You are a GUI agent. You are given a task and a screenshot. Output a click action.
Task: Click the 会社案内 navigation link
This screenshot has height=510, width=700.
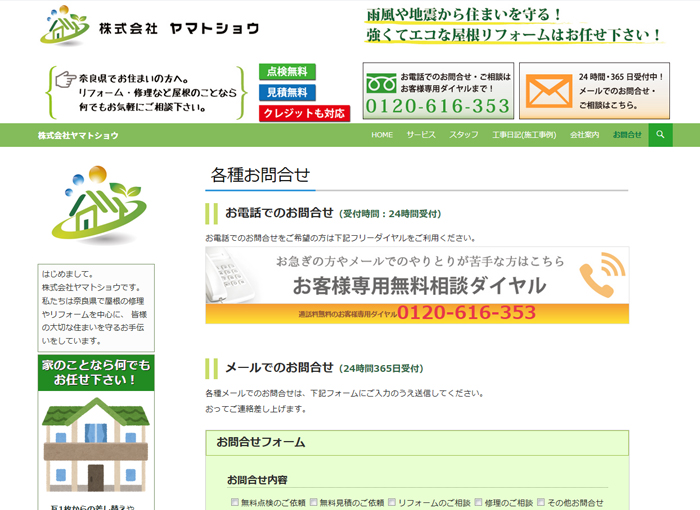pyautogui.click(x=585, y=135)
